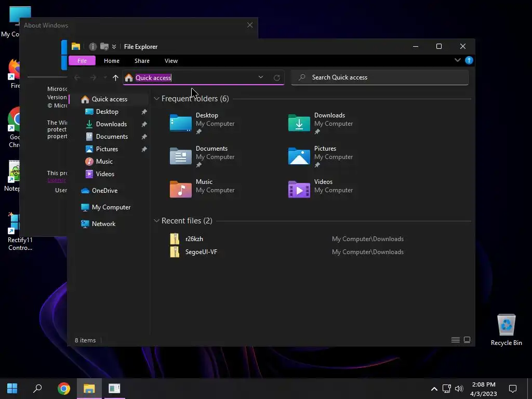This screenshot has width=532, height=399.
Task: Select the Videos folder icon in Frequent folders
Action: pyautogui.click(x=299, y=189)
